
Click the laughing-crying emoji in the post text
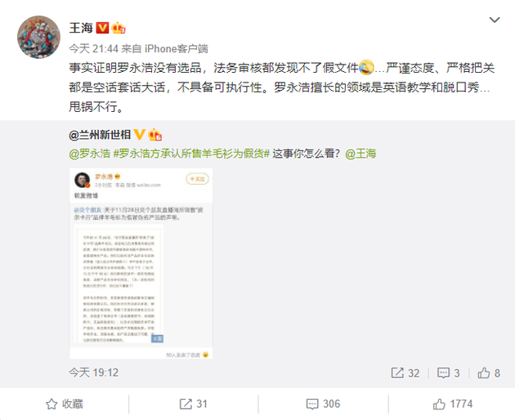point(366,67)
